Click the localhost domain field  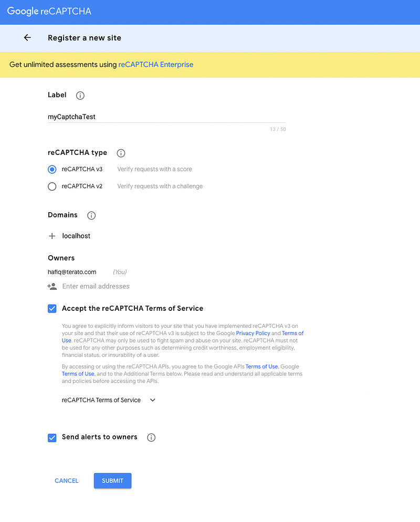point(76,236)
